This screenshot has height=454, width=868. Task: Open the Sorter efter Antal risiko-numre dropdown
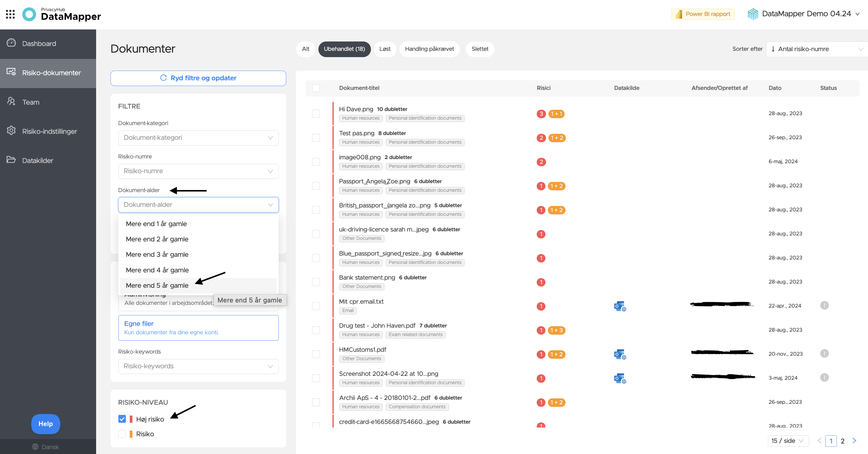click(x=817, y=49)
